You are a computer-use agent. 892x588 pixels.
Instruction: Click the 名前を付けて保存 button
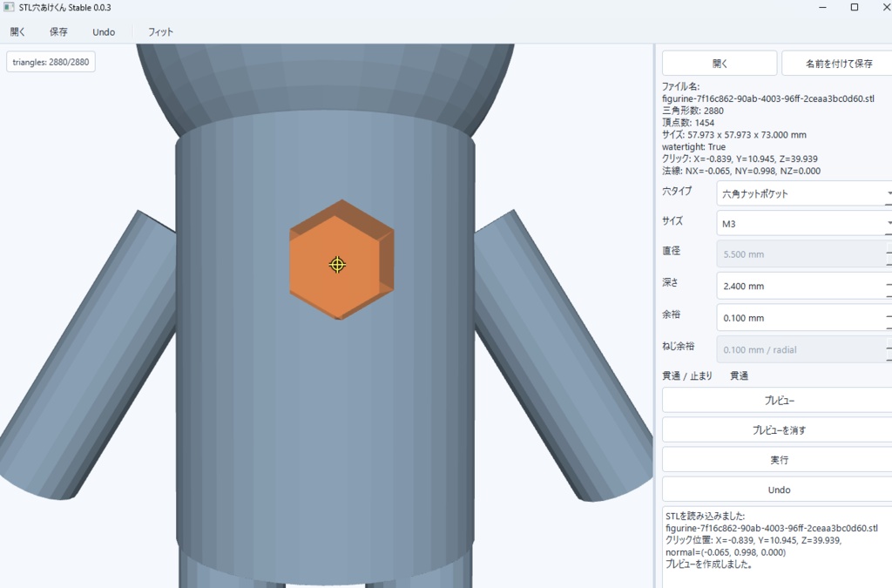pos(839,63)
